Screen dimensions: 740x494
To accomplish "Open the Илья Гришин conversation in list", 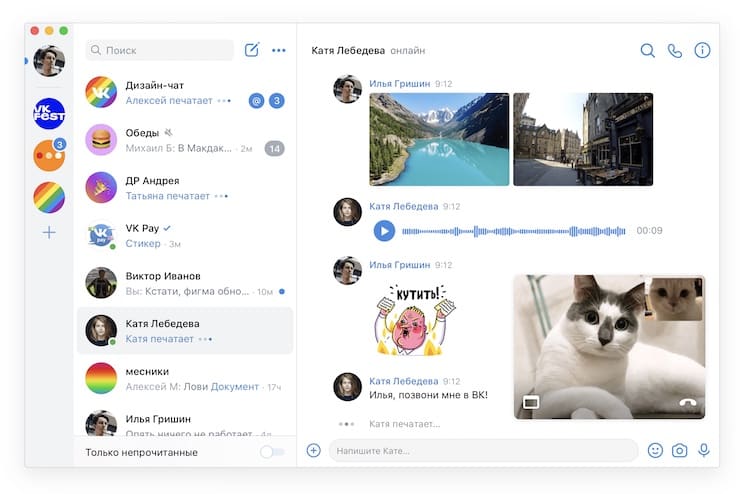I will click(185, 422).
